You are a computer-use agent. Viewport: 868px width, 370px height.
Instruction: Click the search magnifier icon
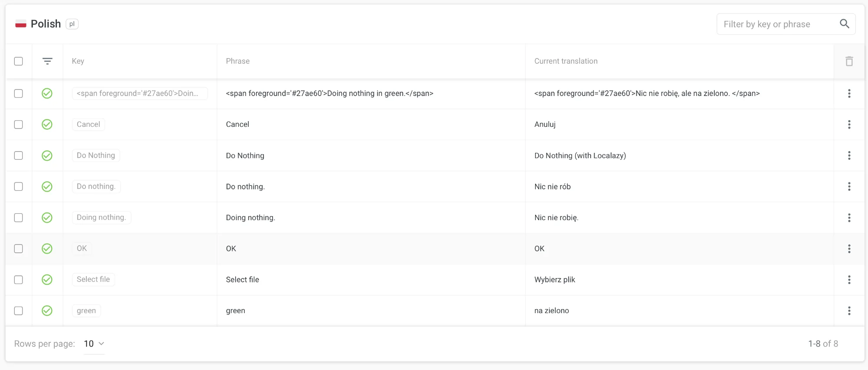click(x=844, y=24)
